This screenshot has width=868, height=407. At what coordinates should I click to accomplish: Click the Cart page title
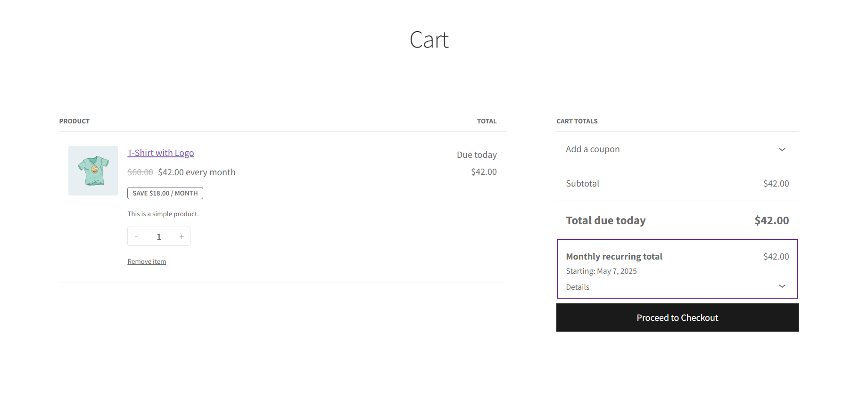429,40
